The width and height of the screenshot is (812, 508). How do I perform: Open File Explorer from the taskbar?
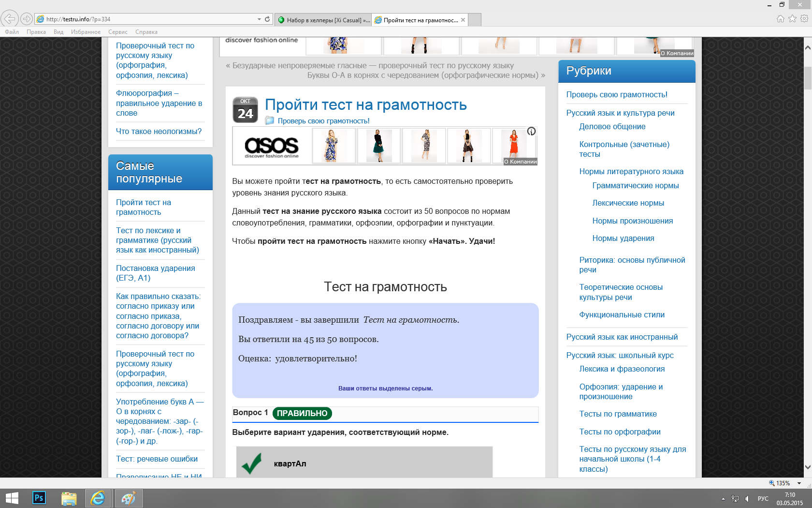click(69, 498)
